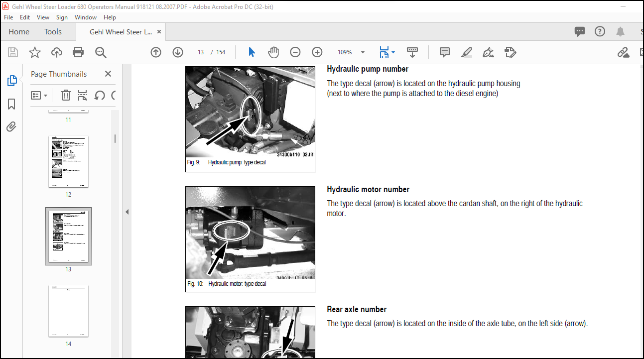Open the Edit menu
This screenshot has height=359, width=644.
25,17
